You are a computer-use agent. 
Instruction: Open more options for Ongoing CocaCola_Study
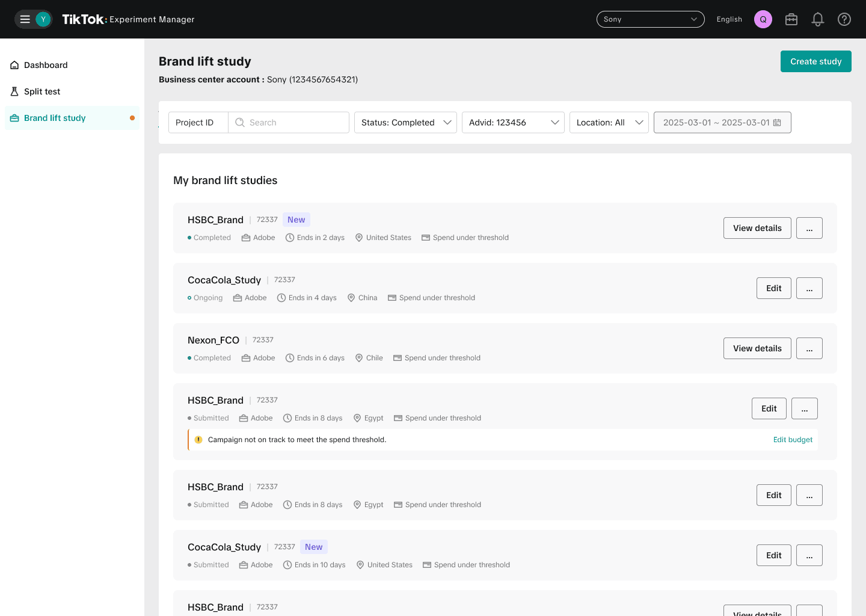tap(809, 288)
